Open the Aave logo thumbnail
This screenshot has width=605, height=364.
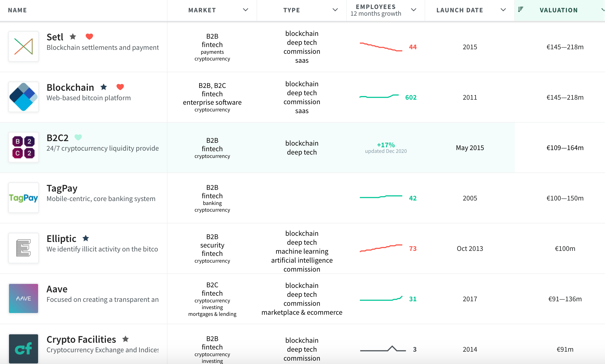[24, 298]
